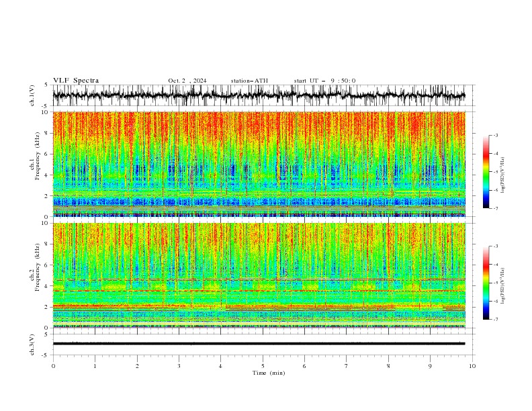532x411 pixels.
Task: Click the color bar beside ch.2 spectrogram
Action: click(486, 283)
